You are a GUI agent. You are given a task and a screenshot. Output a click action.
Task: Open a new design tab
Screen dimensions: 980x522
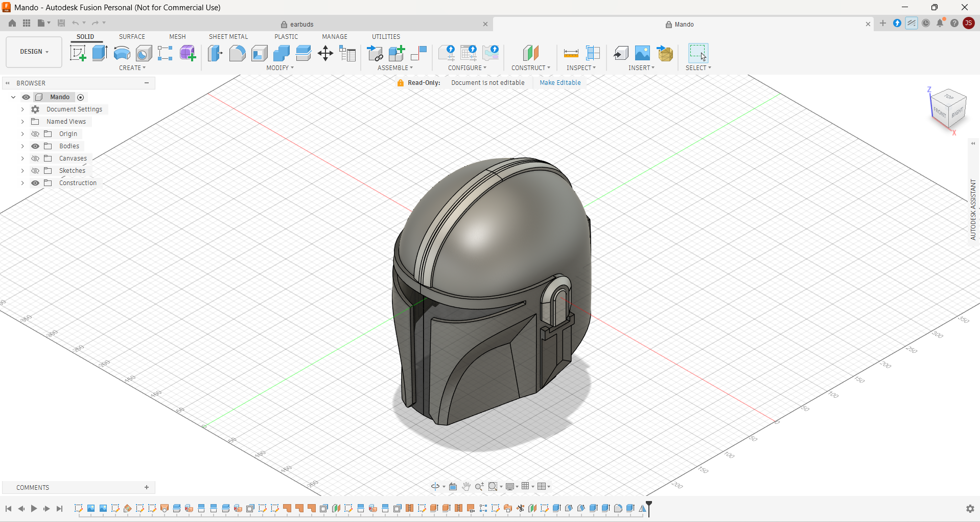point(882,23)
